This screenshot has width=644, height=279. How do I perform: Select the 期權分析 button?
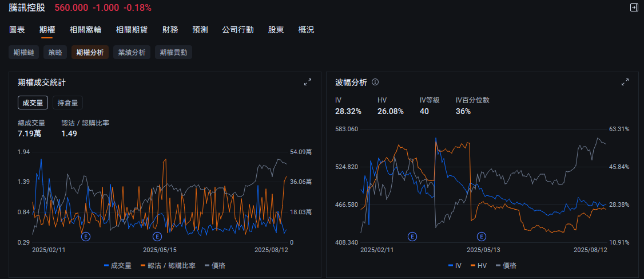pos(90,52)
